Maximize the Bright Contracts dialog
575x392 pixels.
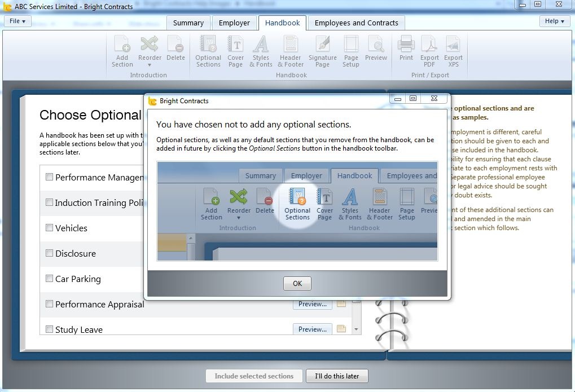pos(413,98)
